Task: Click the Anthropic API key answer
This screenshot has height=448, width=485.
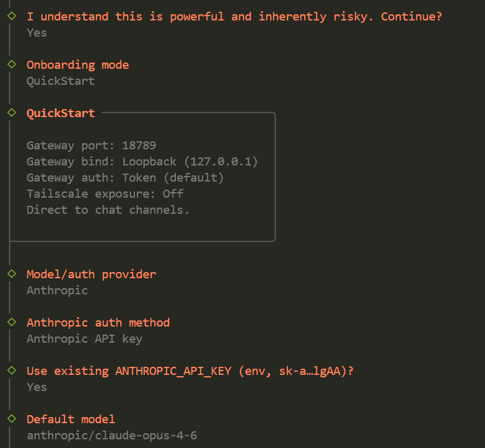Action: click(x=84, y=339)
